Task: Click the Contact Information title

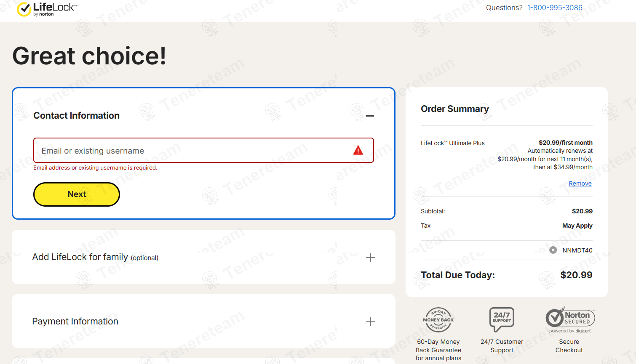Action: (x=76, y=116)
